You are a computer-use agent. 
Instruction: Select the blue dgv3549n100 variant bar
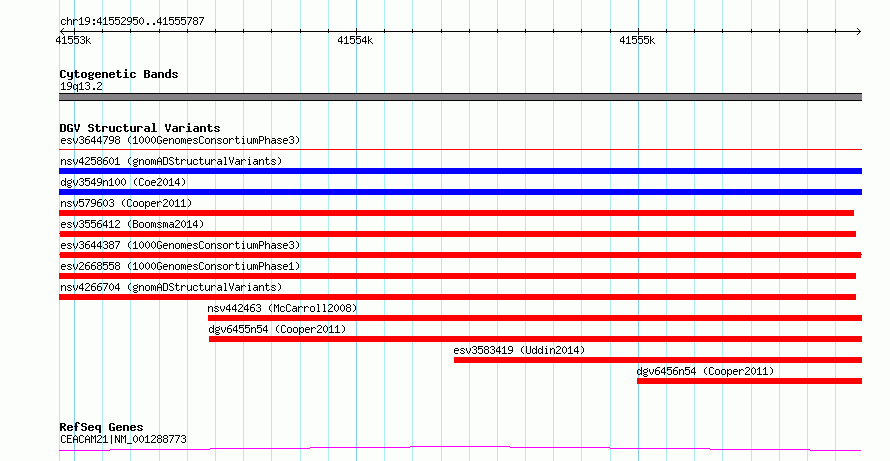pos(460,192)
